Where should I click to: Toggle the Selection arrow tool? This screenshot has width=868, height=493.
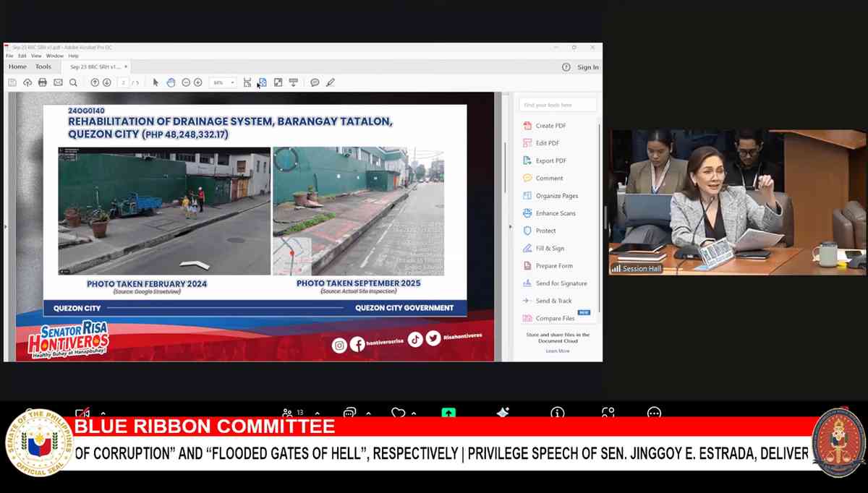click(x=154, y=82)
